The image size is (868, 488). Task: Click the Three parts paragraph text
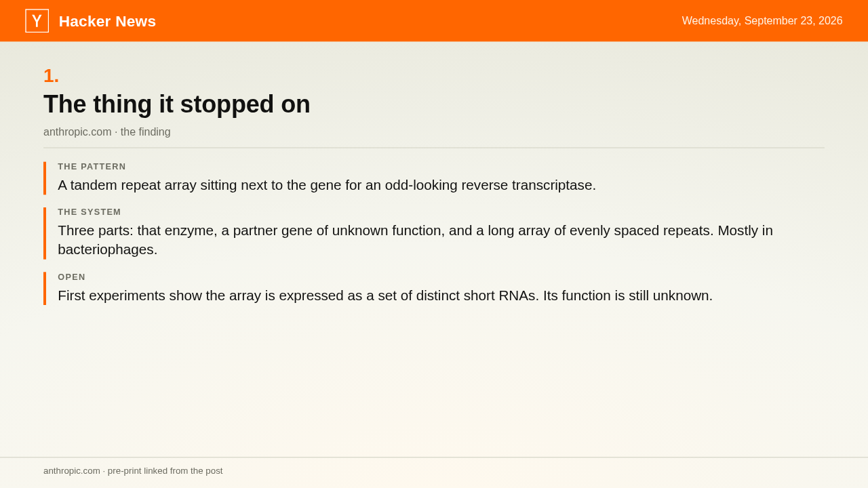click(x=415, y=240)
